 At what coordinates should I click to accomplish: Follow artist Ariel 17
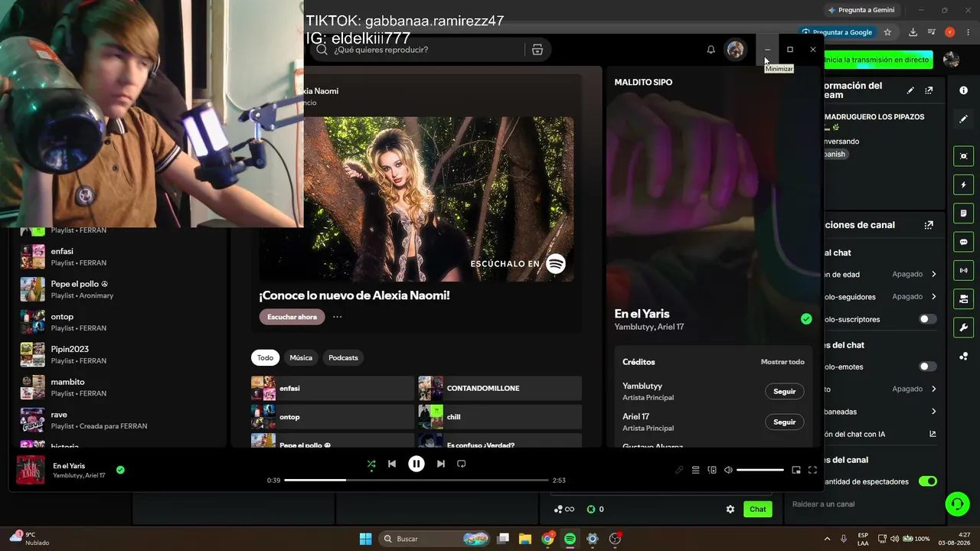point(785,422)
